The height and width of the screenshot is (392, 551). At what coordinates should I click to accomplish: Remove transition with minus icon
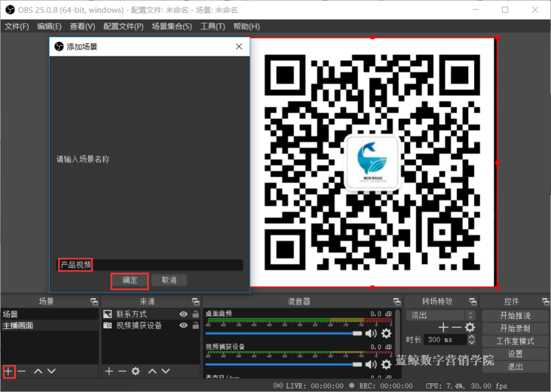457,328
